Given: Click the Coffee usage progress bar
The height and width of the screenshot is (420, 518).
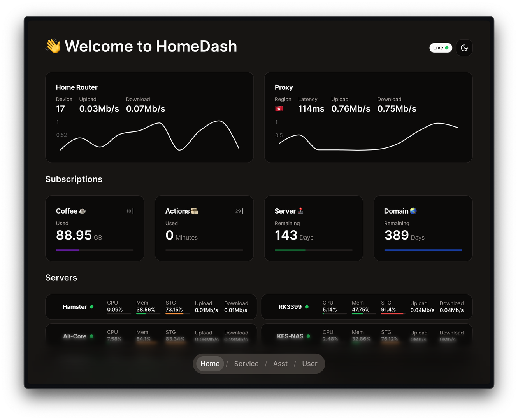Looking at the screenshot, I should coord(95,250).
